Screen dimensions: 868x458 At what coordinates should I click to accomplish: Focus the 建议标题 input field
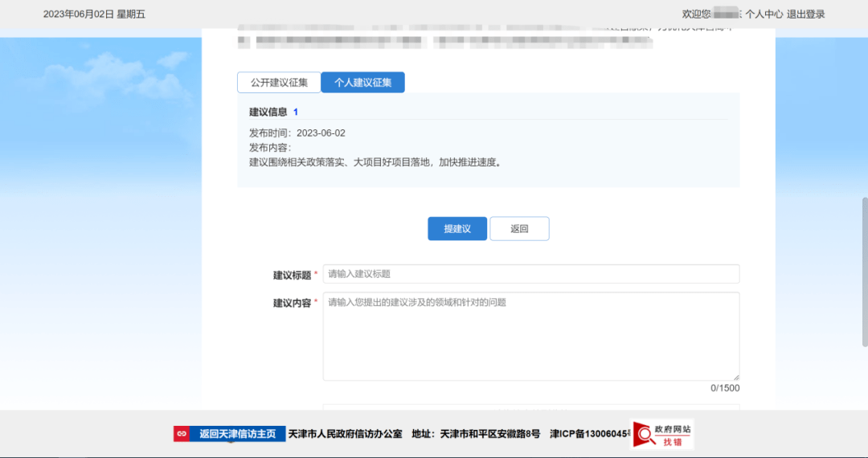tap(530, 274)
